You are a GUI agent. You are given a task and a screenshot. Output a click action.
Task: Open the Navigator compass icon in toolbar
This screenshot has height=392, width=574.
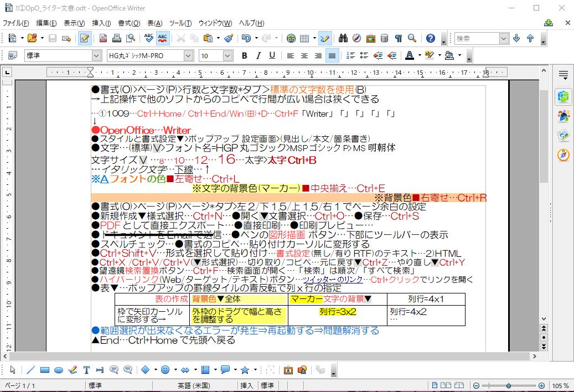point(356,38)
